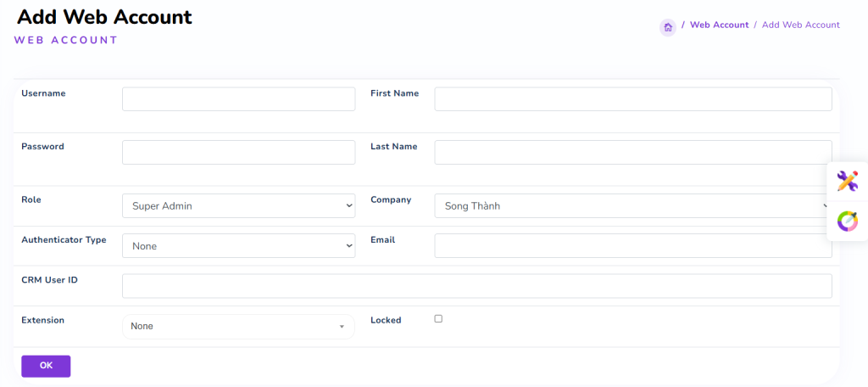Click the home icon in the breadcrumb
The image size is (868, 387).
click(668, 27)
